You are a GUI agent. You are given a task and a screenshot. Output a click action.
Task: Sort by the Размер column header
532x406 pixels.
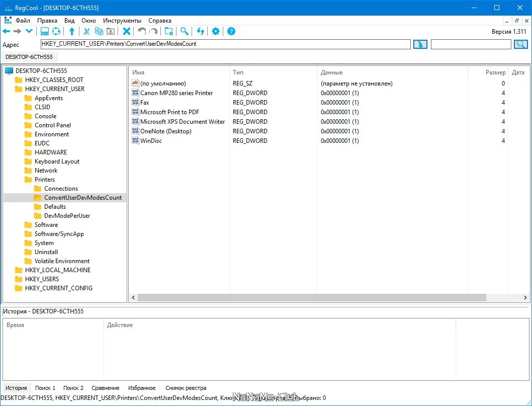495,72
